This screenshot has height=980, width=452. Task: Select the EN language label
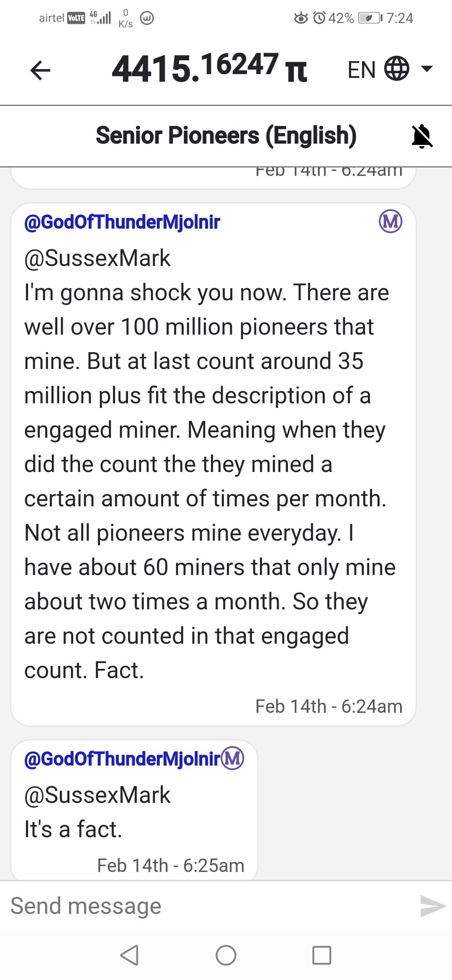[362, 70]
